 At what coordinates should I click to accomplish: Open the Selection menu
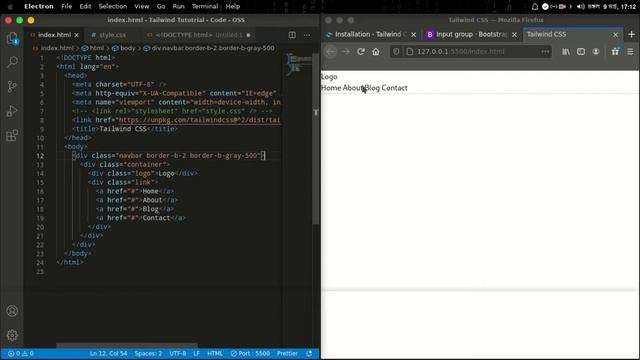click(x=113, y=7)
